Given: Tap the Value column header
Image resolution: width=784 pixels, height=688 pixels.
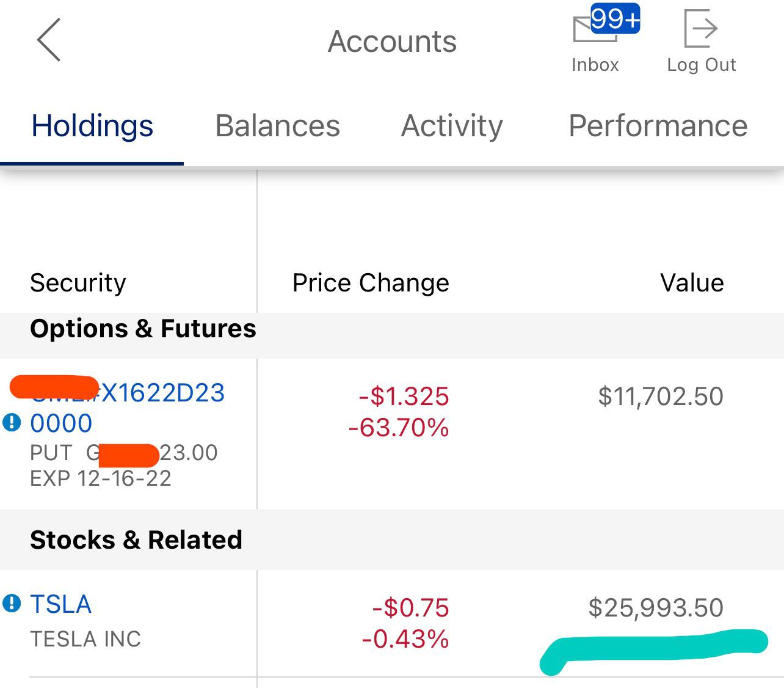Looking at the screenshot, I should pyautogui.click(x=692, y=283).
